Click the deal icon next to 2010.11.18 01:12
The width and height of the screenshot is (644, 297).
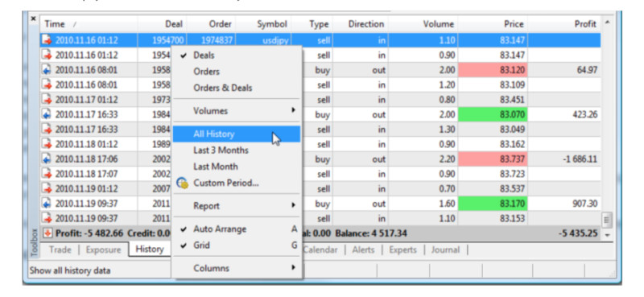tap(47, 144)
